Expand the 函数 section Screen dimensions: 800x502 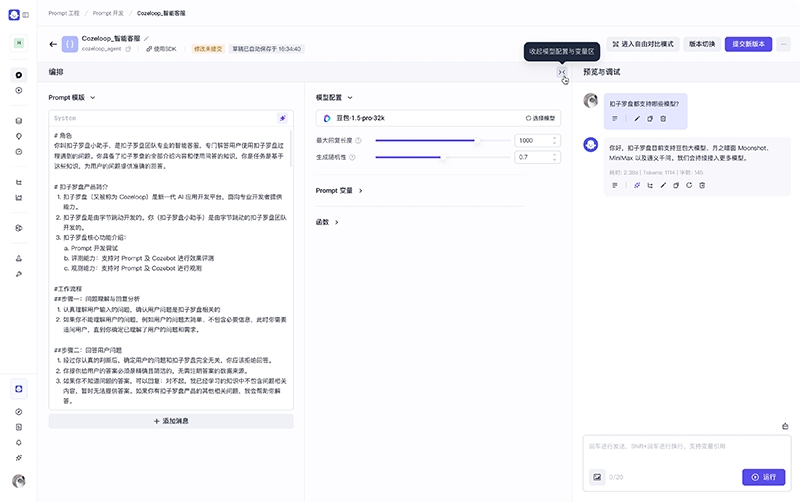(336, 222)
